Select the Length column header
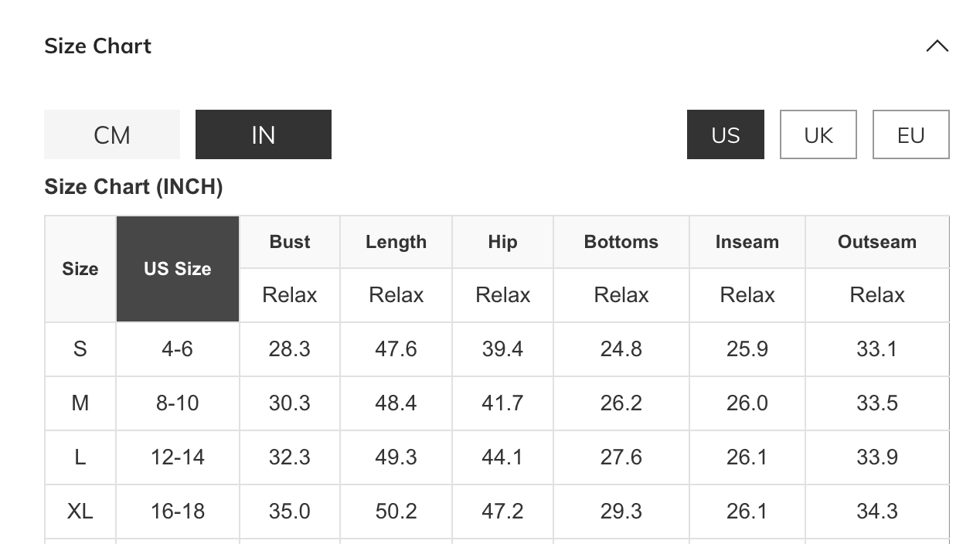 tap(396, 242)
